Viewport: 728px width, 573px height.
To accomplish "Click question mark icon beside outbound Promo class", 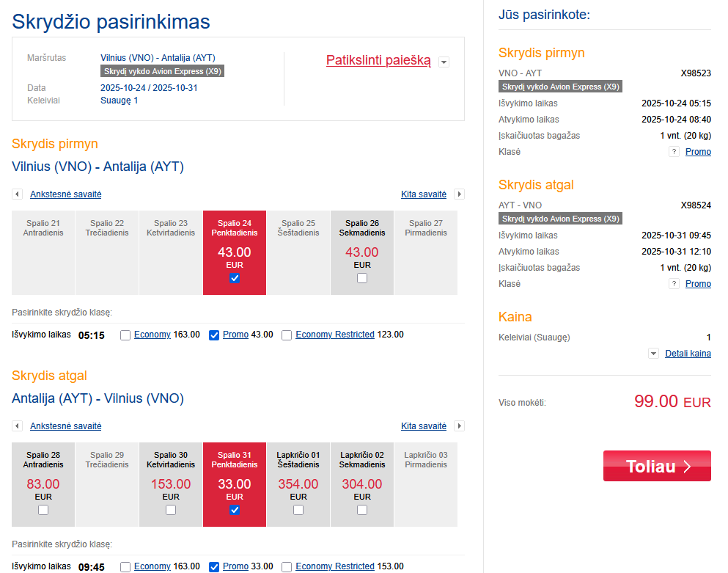I will tap(674, 152).
